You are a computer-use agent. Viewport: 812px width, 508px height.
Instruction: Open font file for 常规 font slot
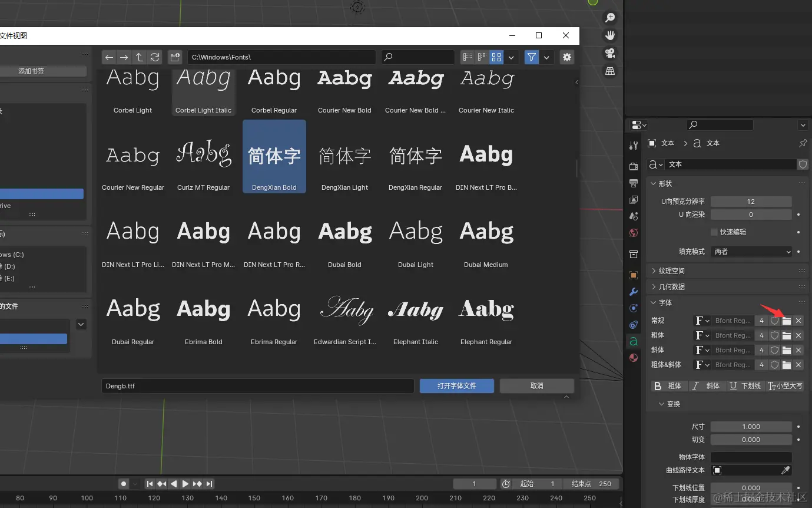786,321
